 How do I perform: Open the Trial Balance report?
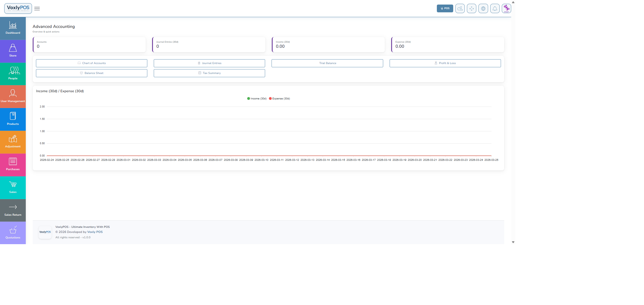pos(327,63)
